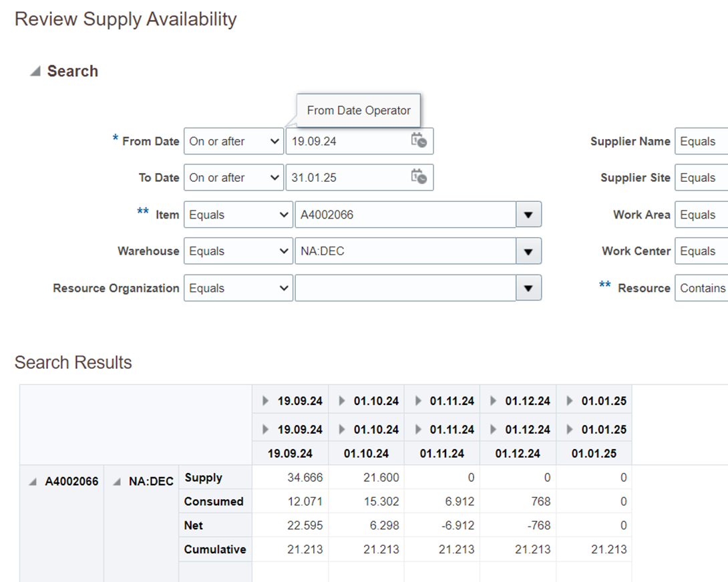This screenshot has height=582, width=728.
Task: Click the drill arrow on the 19.09.24 column header
Action: 265,400
